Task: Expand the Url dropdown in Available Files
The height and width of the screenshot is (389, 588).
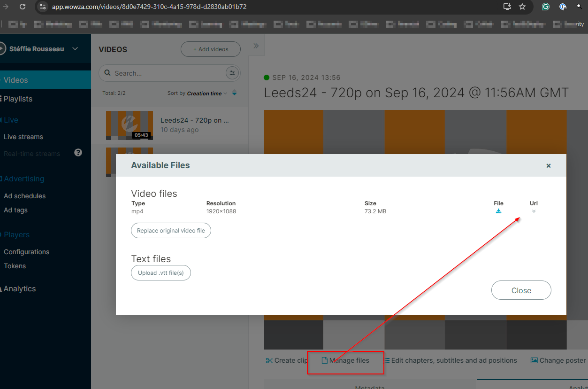Action: tap(533, 211)
